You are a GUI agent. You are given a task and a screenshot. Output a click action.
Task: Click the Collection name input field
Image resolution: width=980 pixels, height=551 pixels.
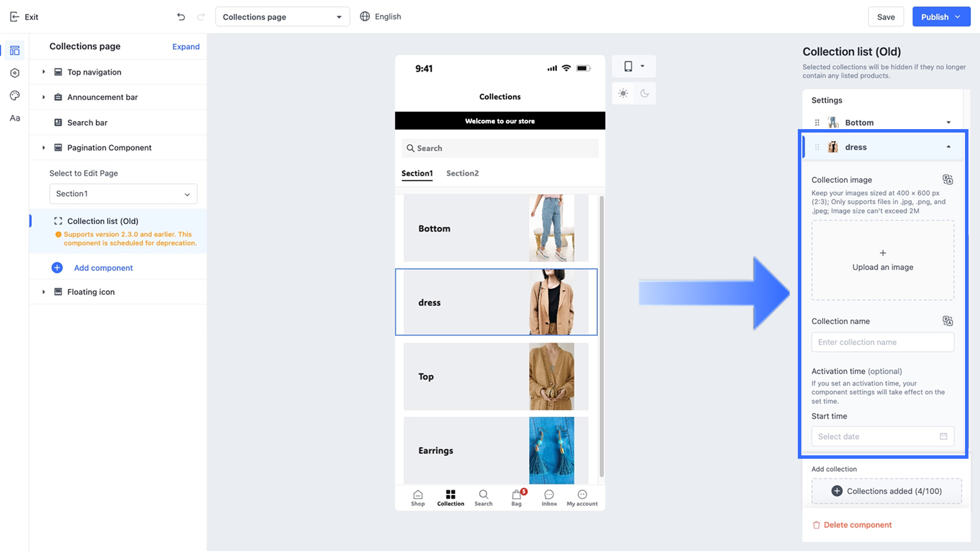[883, 342]
